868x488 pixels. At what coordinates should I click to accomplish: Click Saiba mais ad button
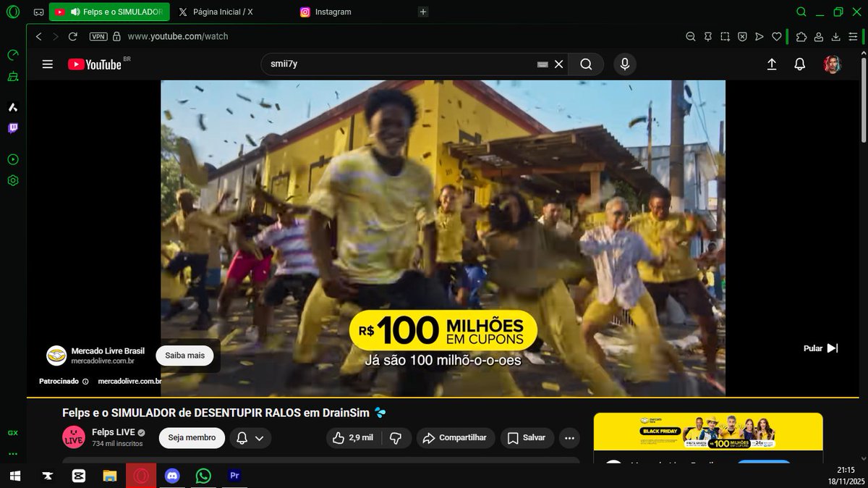[x=184, y=356]
